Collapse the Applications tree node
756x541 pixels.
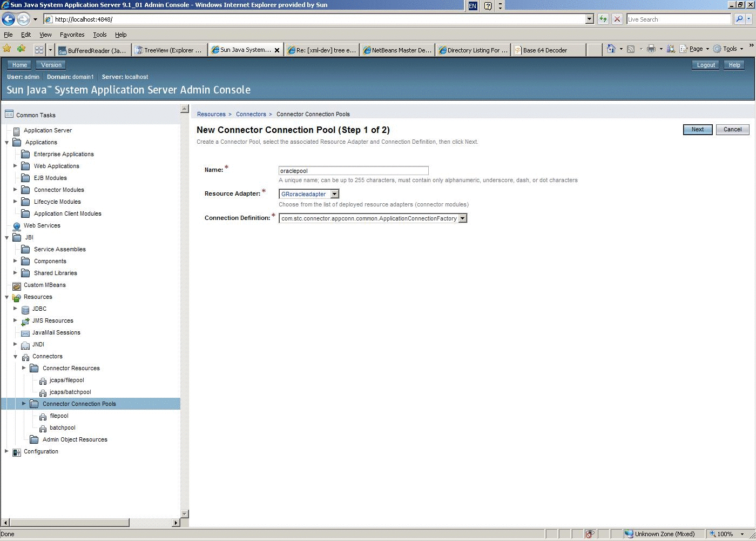7,143
